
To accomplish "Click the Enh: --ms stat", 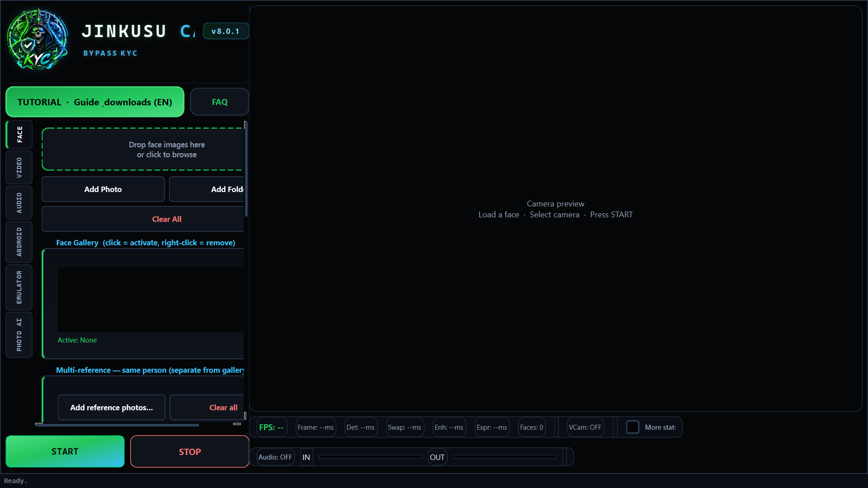I will coord(449,427).
